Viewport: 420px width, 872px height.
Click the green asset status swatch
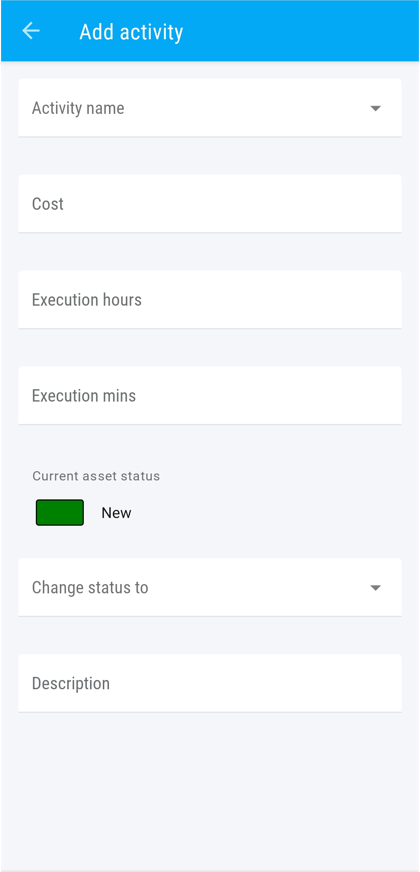tap(60, 513)
